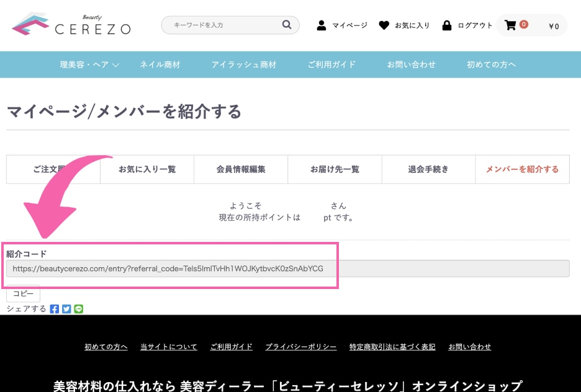Open the shopping cart icon
This screenshot has height=392, width=581.
[x=510, y=25]
